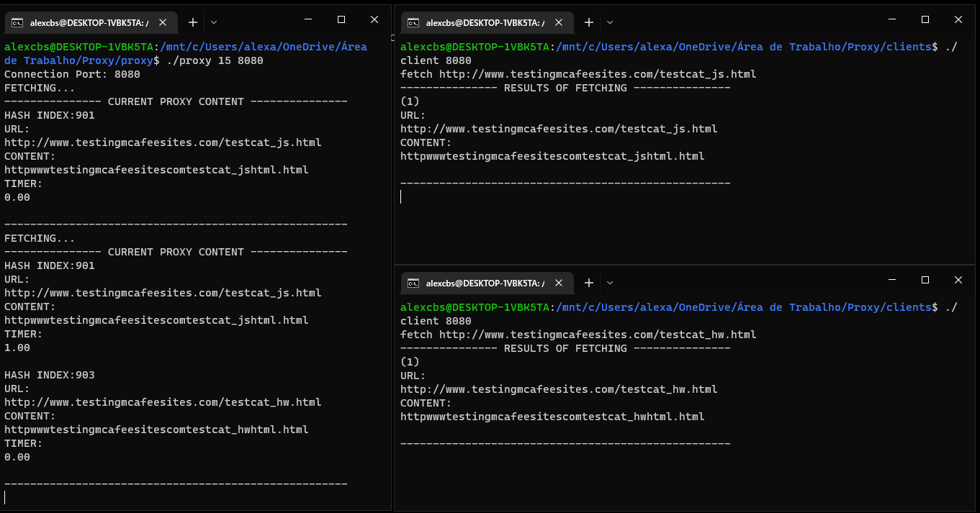980x513 pixels.
Task: Click 'client 8080' line in the top-right terminal
Action: coord(436,60)
